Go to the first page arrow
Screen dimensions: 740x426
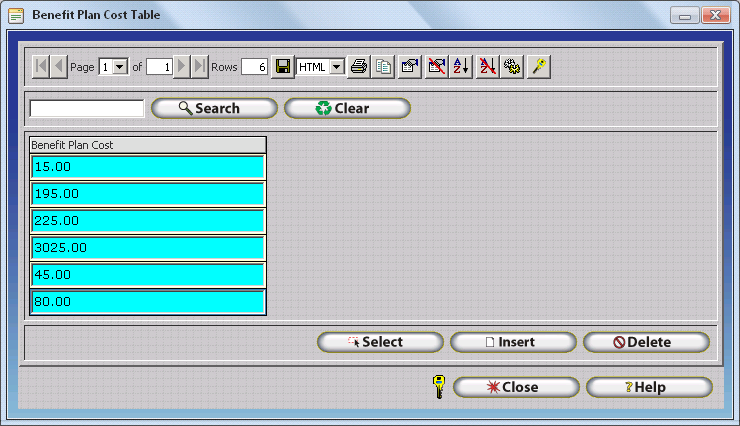(x=41, y=67)
